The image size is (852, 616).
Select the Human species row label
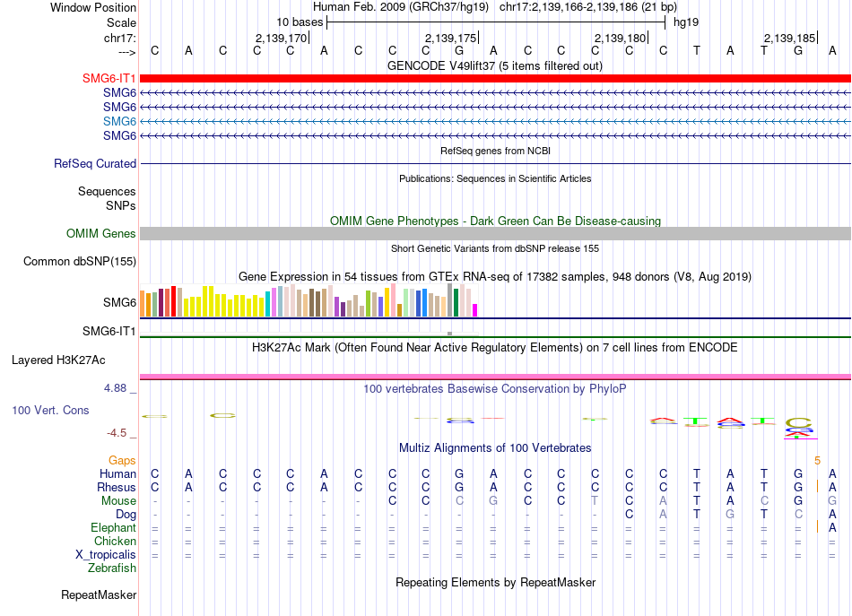pyautogui.click(x=117, y=473)
